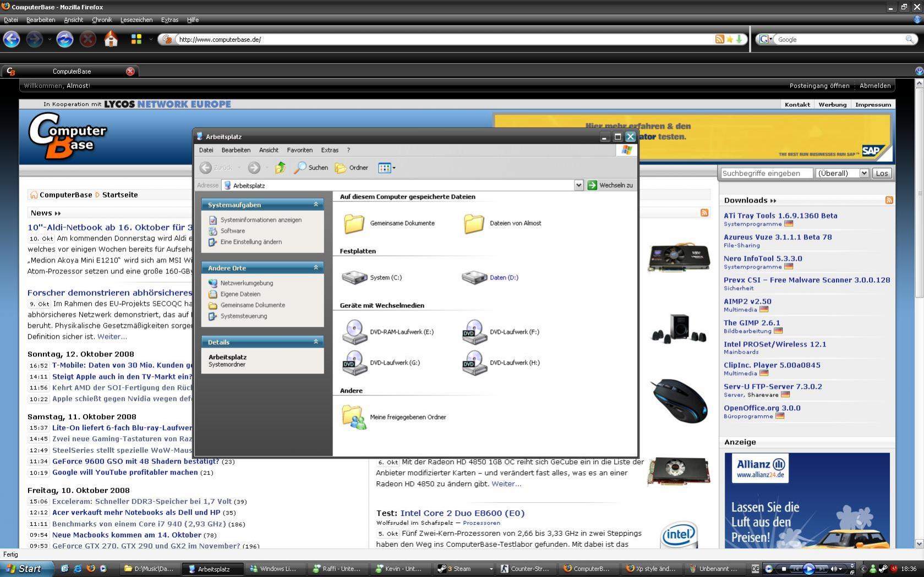Select the DVD-RAM-Laufwerk (E:) drive

(388, 332)
